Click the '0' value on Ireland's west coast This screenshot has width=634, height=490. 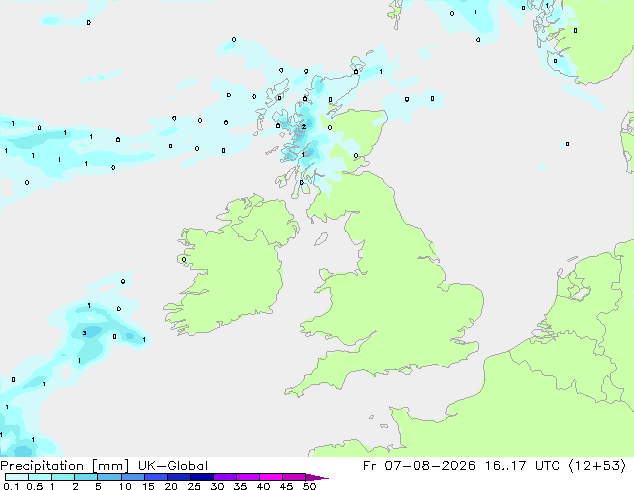[184, 260]
